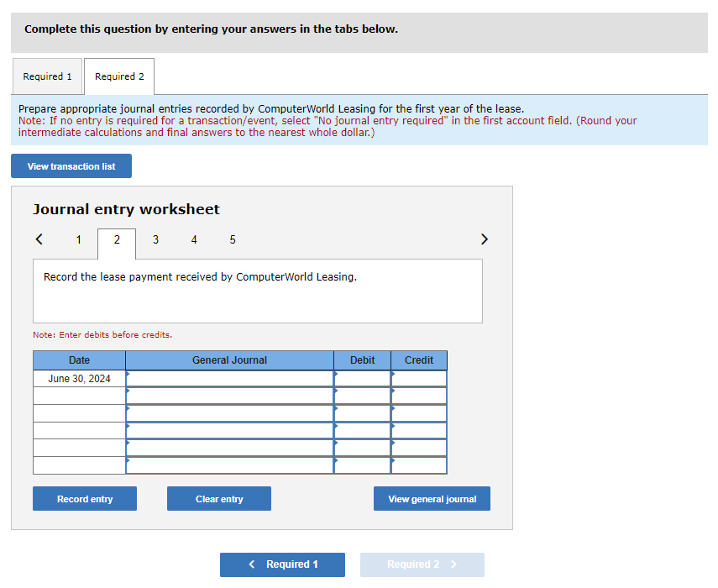
Task: Open General Journal account dropdown in last row
Action: coord(229,465)
